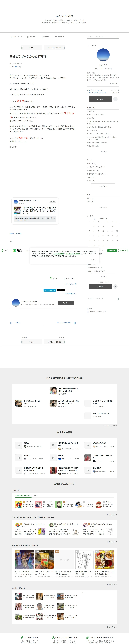This screenshot has width=129, height=644.
Task: Click 一覧を見る under 最新の記事
Action: (x=103, y=151)
